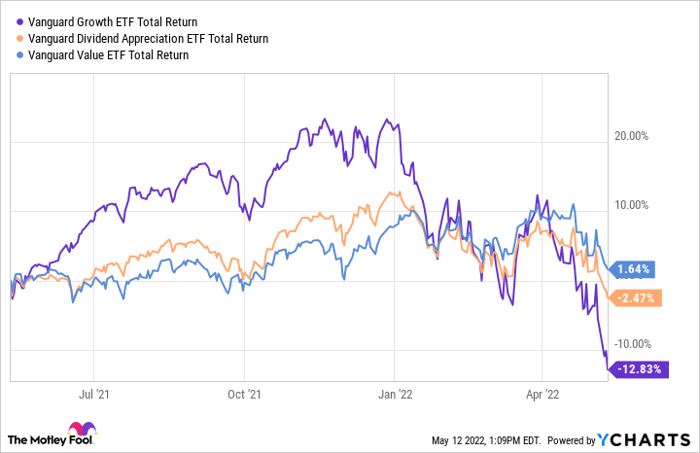Click the 20.00% y-axis label

(x=630, y=136)
